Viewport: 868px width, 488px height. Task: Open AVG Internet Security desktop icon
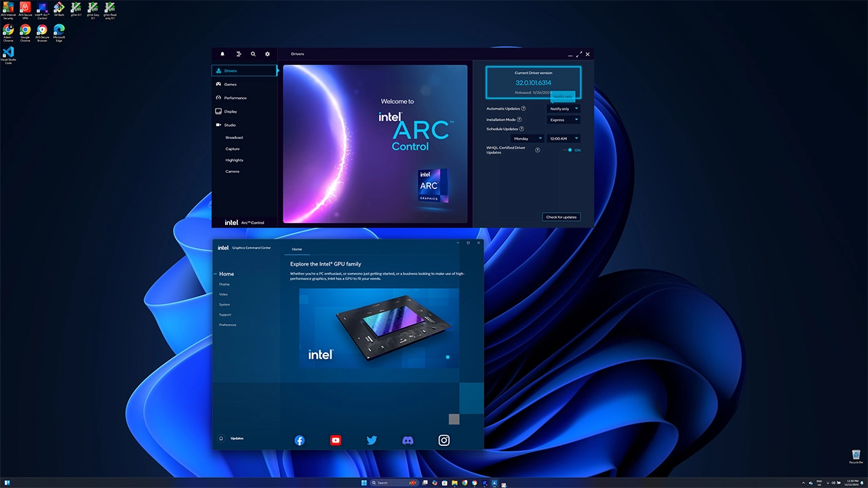(8, 11)
